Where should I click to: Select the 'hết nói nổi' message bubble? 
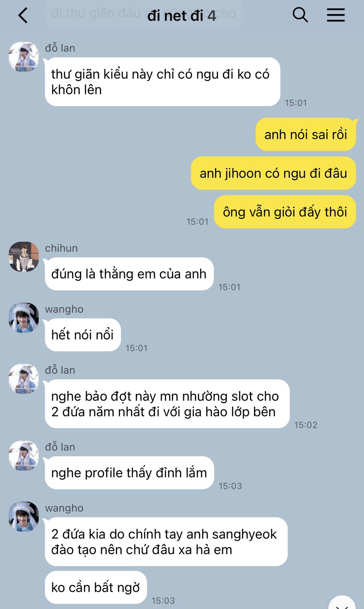pyautogui.click(x=83, y=335)
